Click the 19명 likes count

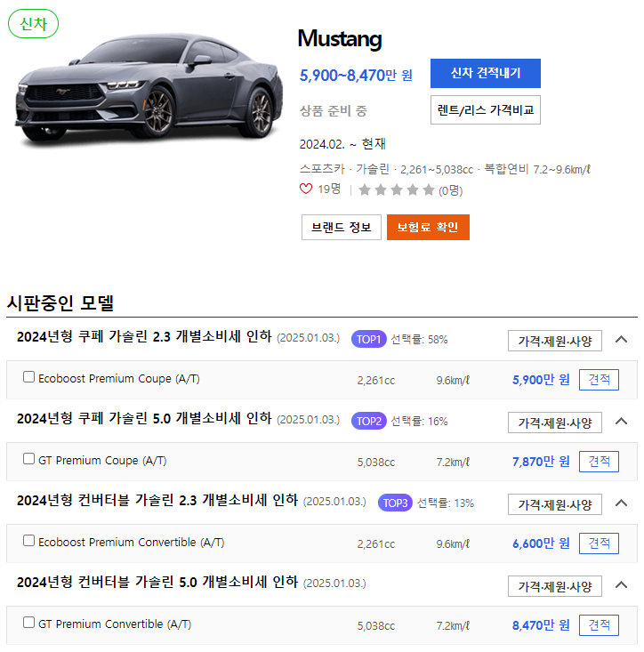click(x=329, y=189)
